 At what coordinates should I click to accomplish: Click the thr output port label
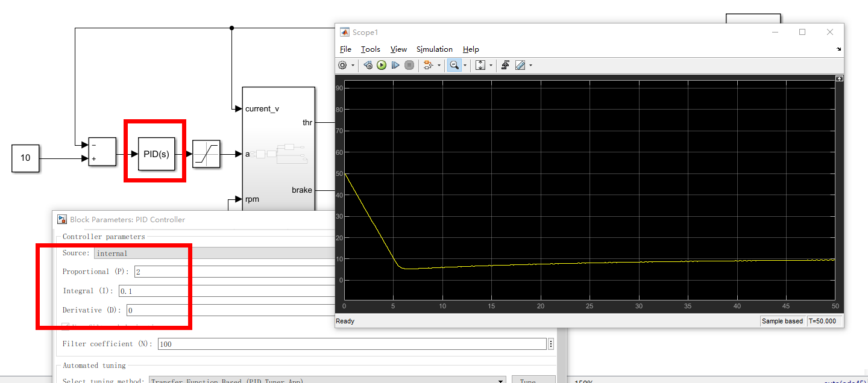[x=307, y=123]
